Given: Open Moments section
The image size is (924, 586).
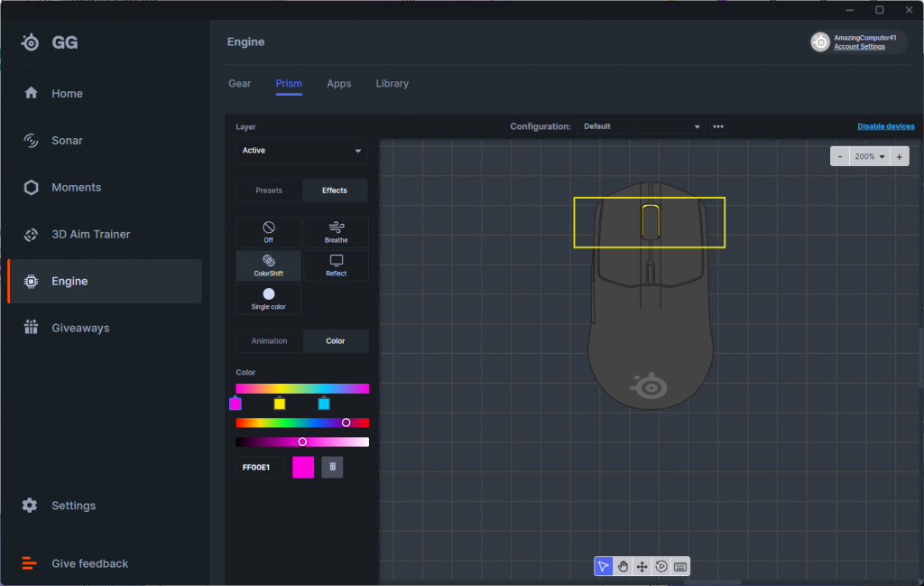Looking at the screenshot, I should pos(105,188).
